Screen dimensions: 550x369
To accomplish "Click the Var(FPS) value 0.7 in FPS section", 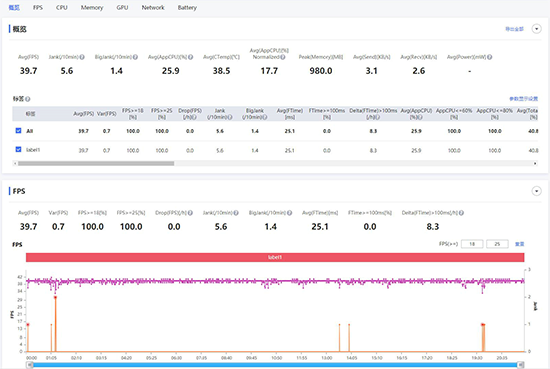I will pyautogui.click(x=58, y=227).
